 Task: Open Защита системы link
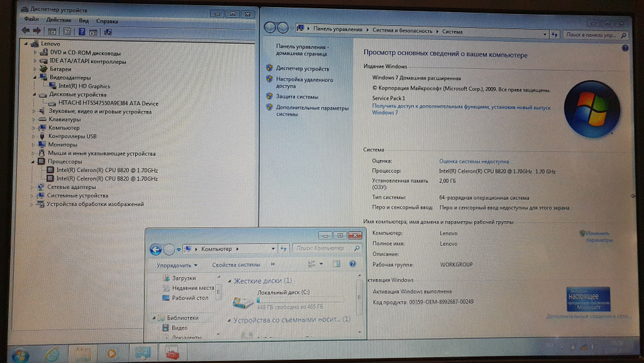pos(297,97)
